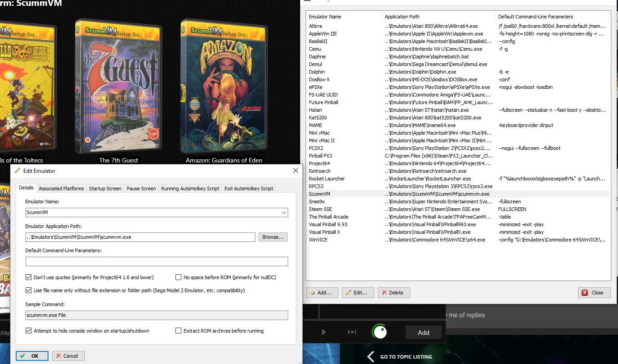Select the Visual Pinball X row
618x364 pixels.
458,232
